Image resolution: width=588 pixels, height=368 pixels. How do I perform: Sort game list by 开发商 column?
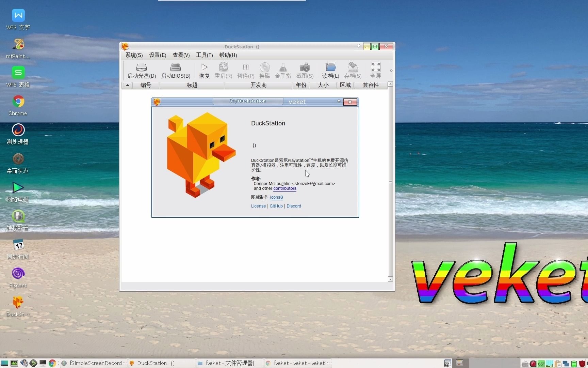coord(258,85)
